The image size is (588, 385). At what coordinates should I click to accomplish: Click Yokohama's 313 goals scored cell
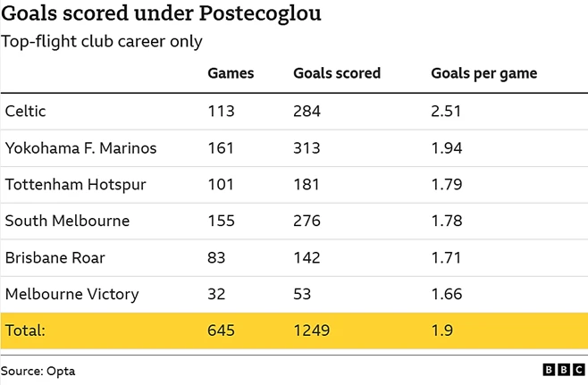click(307, 147)
